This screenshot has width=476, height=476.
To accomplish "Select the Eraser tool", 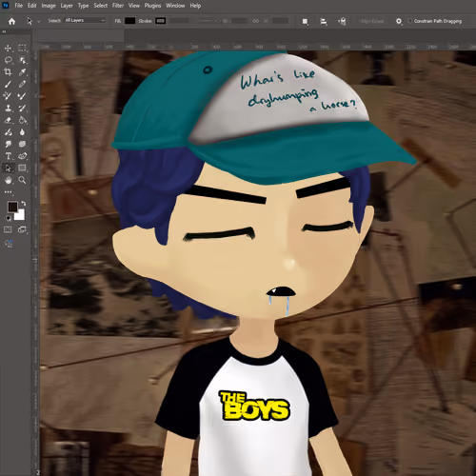I will (8, 120).
